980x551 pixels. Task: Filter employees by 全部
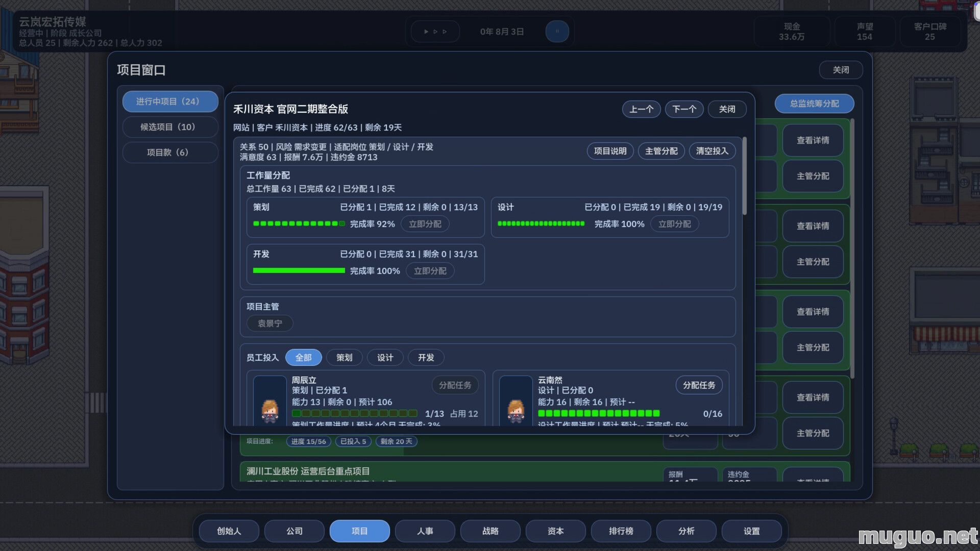(x=303, y=358)
